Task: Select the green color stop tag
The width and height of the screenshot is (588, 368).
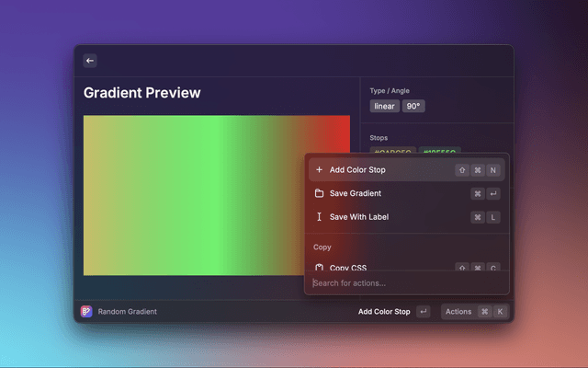Action: click(x=439, y=151)
